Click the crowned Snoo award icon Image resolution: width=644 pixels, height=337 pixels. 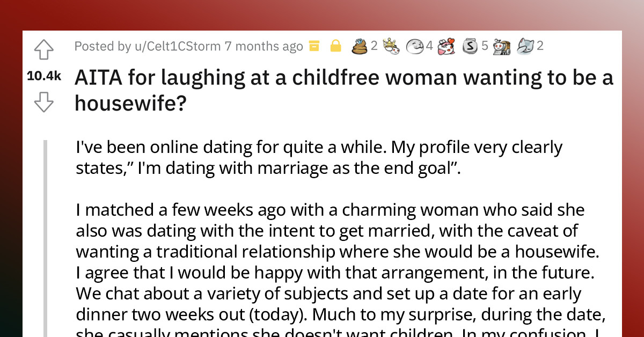[x=390, y=46]
